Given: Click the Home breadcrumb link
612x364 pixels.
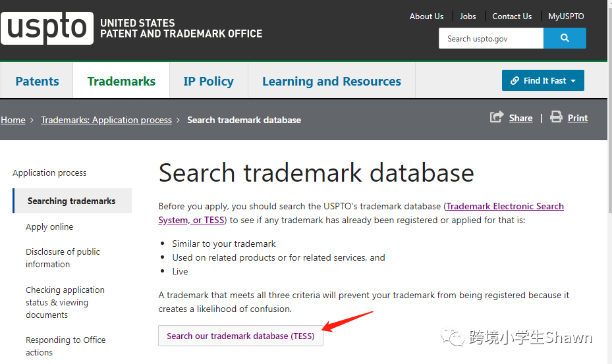Looking at the screenshot, I should point(13,120).
